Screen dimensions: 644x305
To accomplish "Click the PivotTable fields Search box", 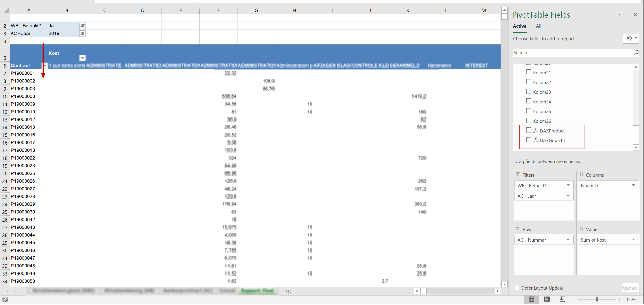I will (x=572, y=53).
